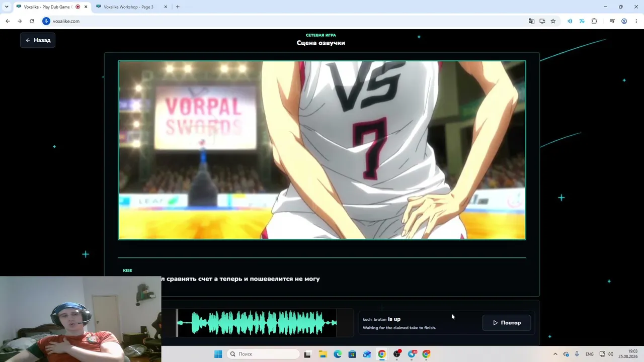Show hidden system tray icons
Viewport: 644px width, 362px height.
(555, 354)
